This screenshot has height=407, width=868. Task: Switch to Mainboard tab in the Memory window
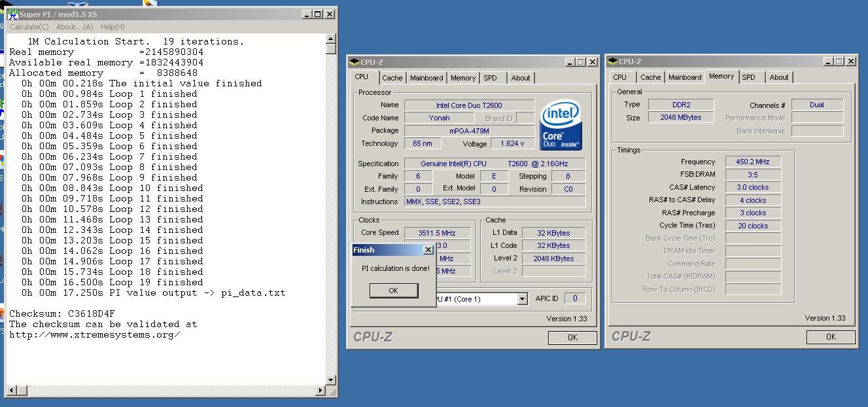[685, 77]
